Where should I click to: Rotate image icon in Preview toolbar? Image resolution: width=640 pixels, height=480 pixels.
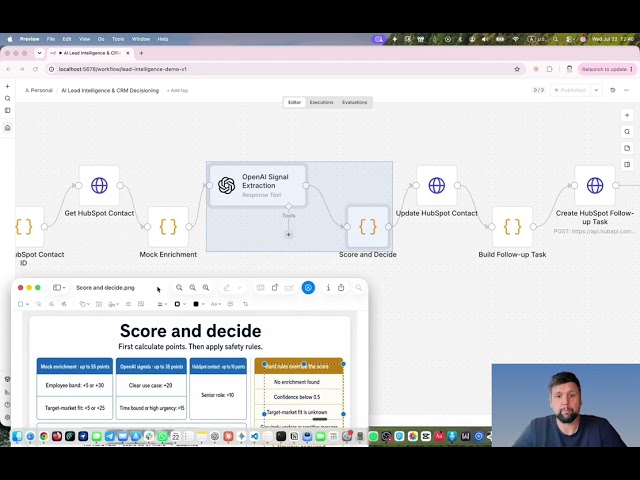click(x=275, y=288)
